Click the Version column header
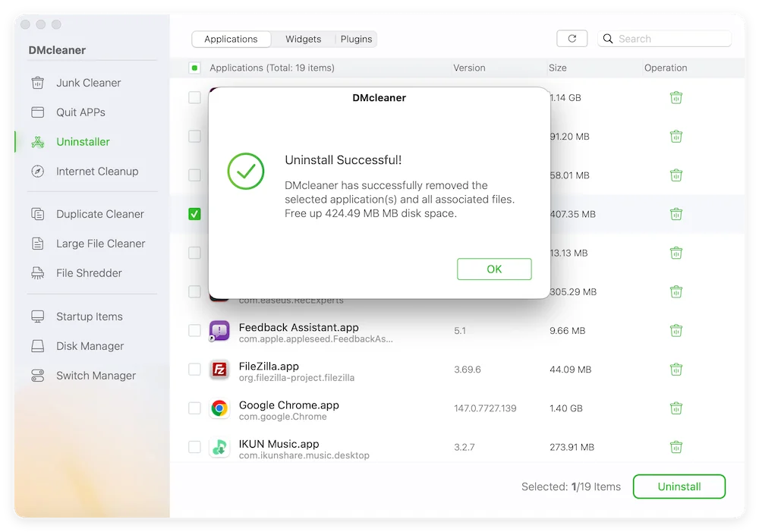Screen dimensions: 759x532 point(469,68)
